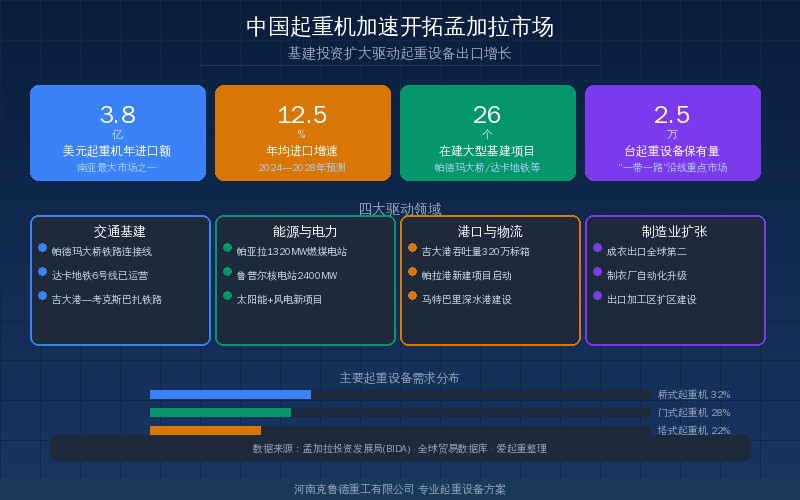Click the label 桥式起重机 32%
Viewport: 800px width, 500px height.
pyautogui.click(x=694, y=394)
